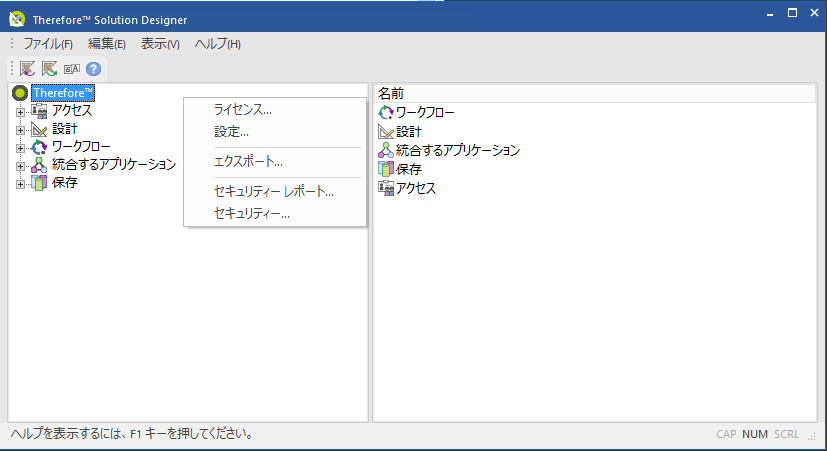Screen dimensions: 827x451
Task: Click the 保存 icon in the right list
Action: [x=386, y=169]
